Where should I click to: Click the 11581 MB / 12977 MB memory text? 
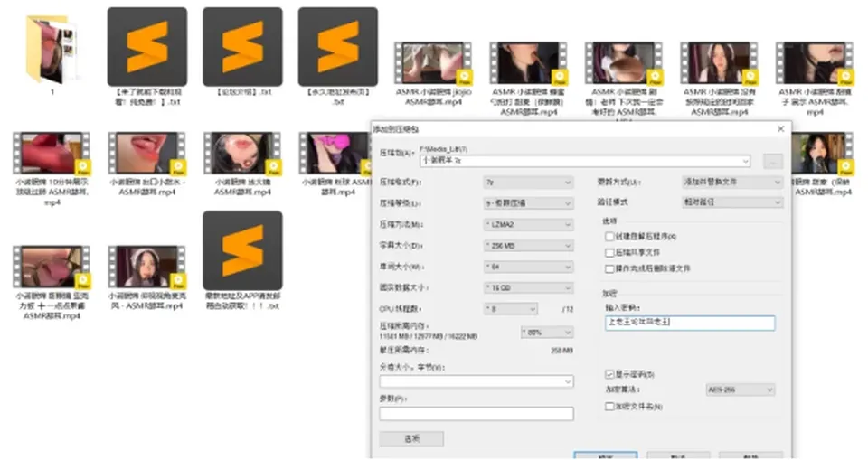429,336
